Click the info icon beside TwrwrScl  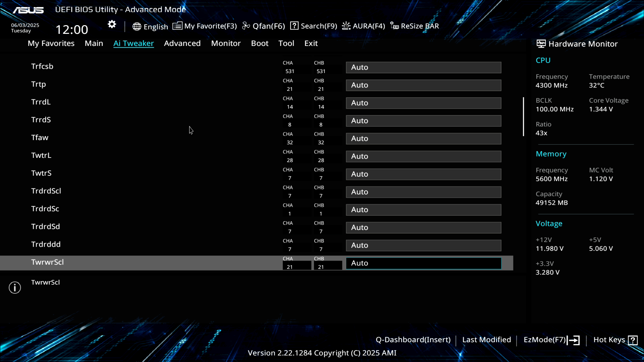(x=15, y=288)
